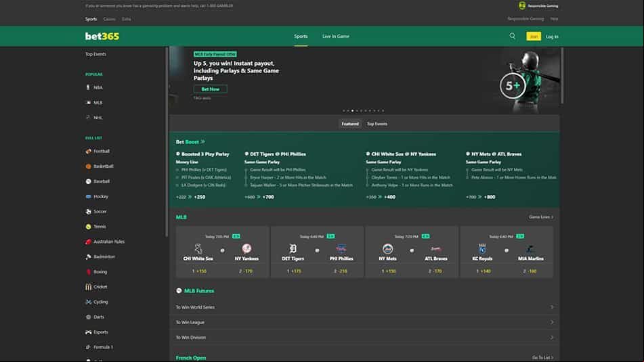Click the Bet Now banner button
This screenshot has height=362, width=644.
tap(211, 89)
